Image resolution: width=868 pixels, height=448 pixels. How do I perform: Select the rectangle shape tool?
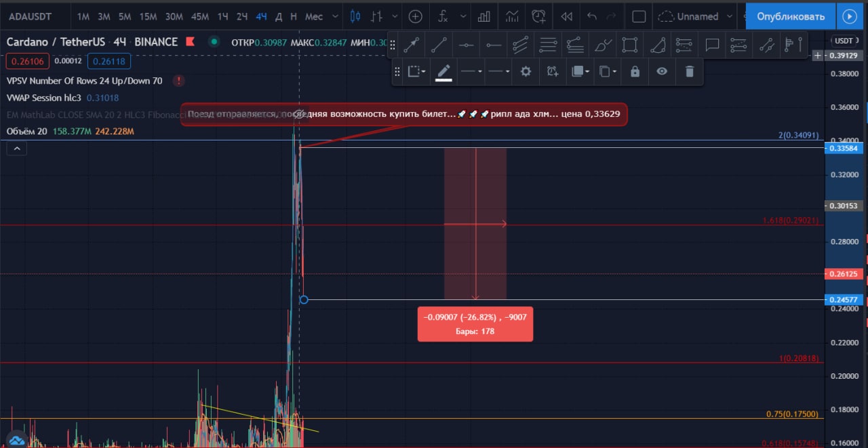(630, 45)
